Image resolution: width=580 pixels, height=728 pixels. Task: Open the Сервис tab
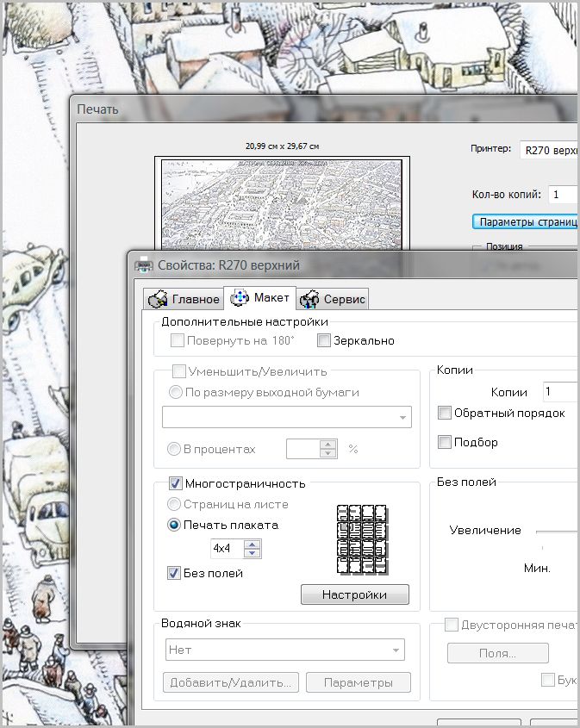(333, 299)
